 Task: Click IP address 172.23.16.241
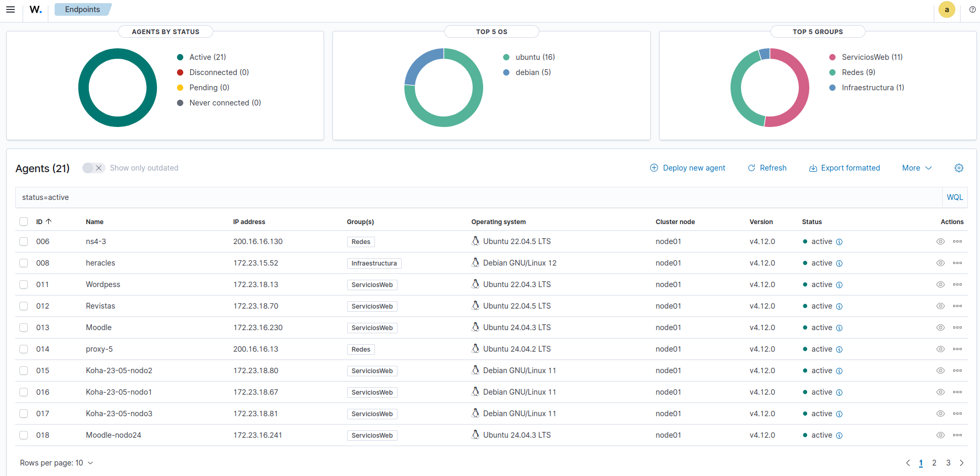[x=257, y=435]
